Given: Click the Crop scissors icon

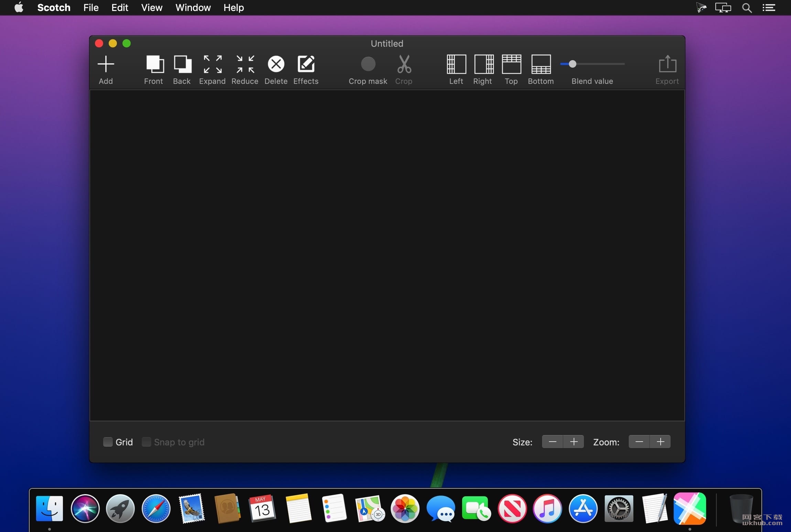Looking at the screenshot, I should (404, 64).
